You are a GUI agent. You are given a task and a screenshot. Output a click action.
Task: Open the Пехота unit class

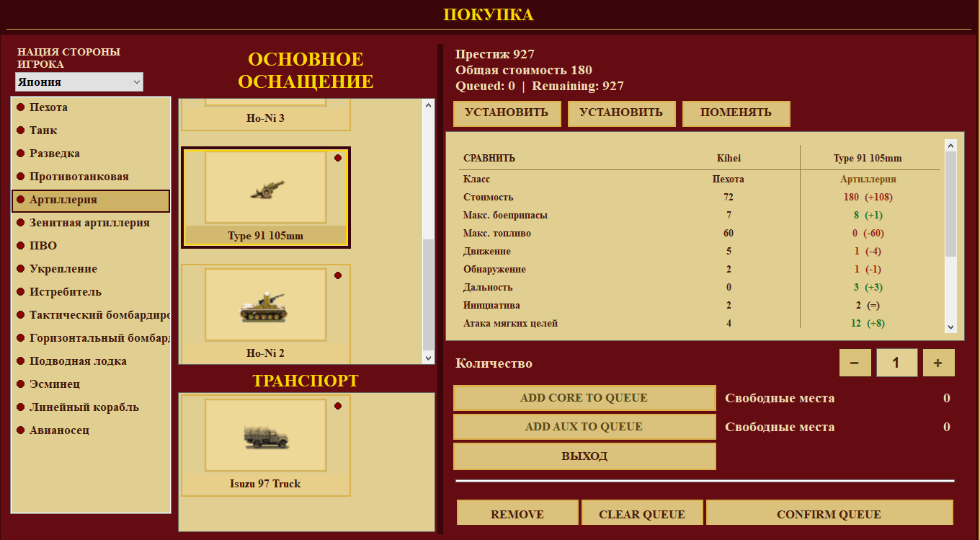[91, 107]
